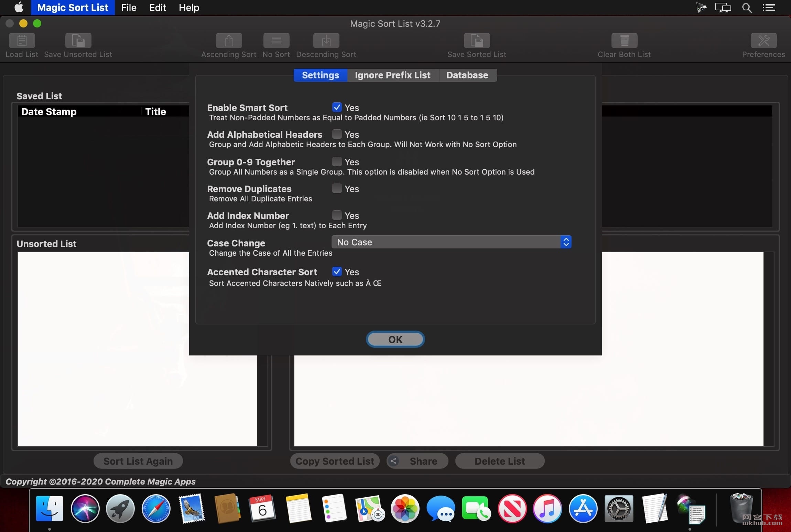Open Calendar showing May 6
This screenshot has width=791, height=532.
click(x=262, y=509)
